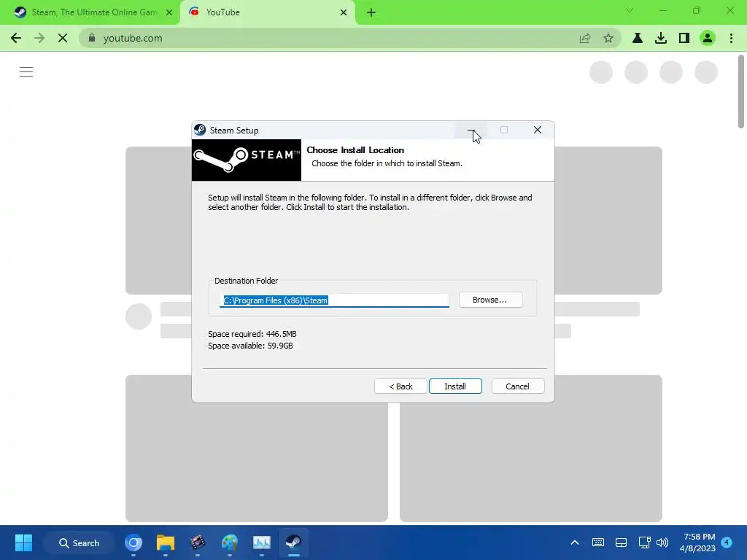Screen dimensions: 747x560
Task: Open the Windows Start menu
Action: (x=23, y=542)
